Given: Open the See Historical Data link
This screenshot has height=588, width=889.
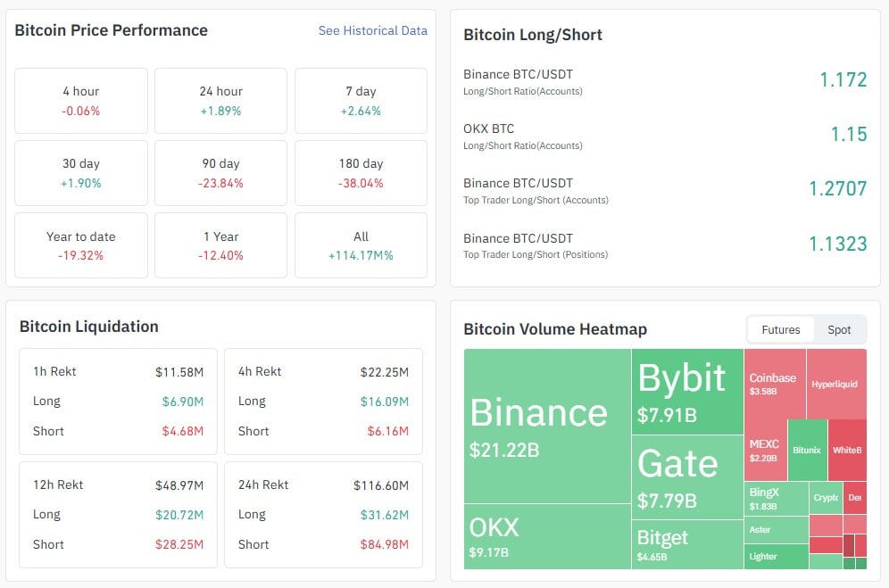Looking at the screenshot, I should click(x=372, y=30).
